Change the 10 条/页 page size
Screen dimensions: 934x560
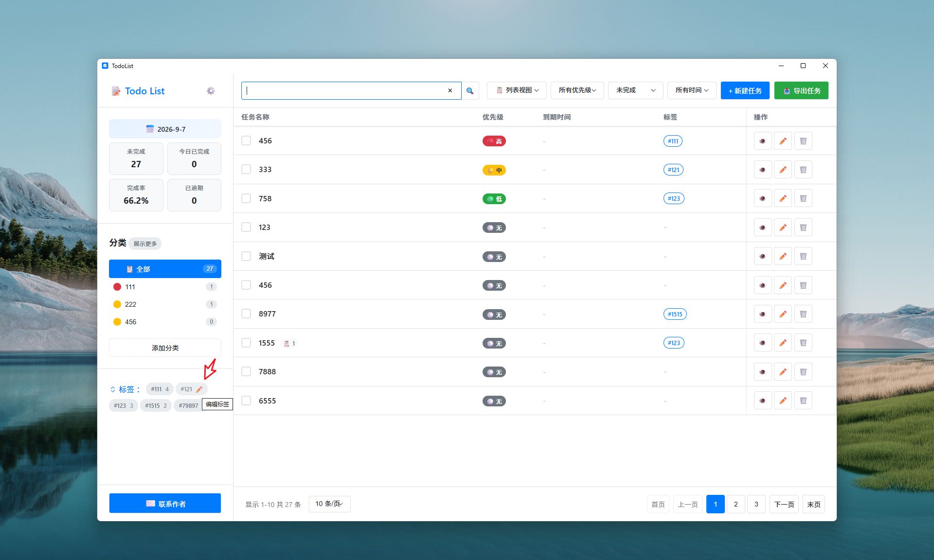pyautogui.click(x=329, y=504)
